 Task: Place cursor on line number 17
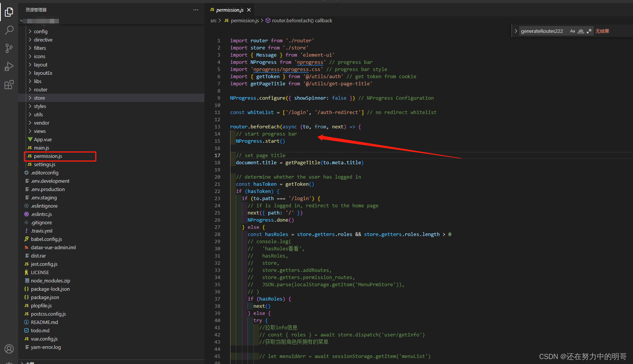217,155
